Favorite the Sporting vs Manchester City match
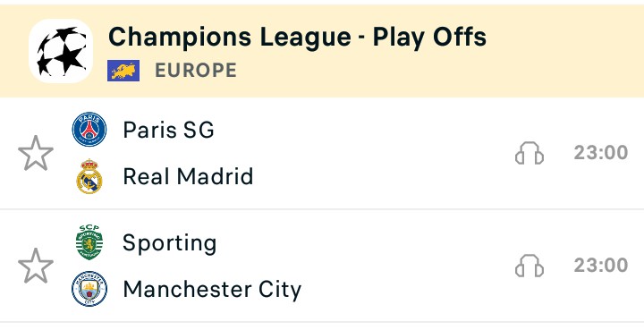Viewport: 644px width, 330px height. (36, 266)
